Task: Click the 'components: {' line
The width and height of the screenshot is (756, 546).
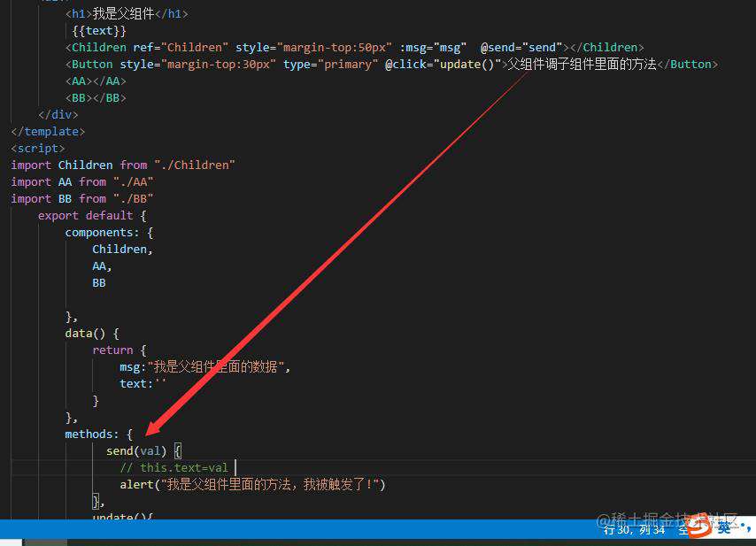Action: (x=109, y=233)
